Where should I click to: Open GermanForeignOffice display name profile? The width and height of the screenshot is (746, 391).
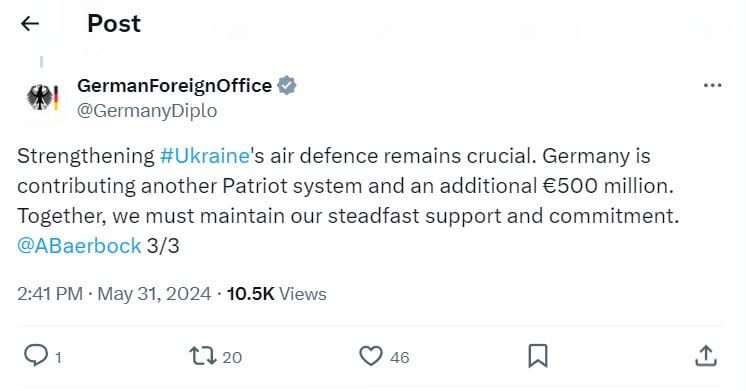click(x=175, y=86)
